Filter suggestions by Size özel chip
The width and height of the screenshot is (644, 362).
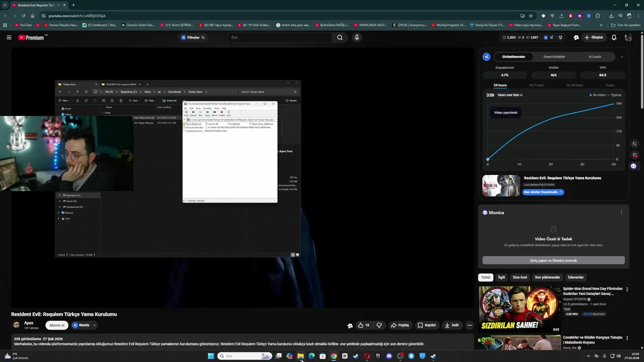(x=520, y=278)
